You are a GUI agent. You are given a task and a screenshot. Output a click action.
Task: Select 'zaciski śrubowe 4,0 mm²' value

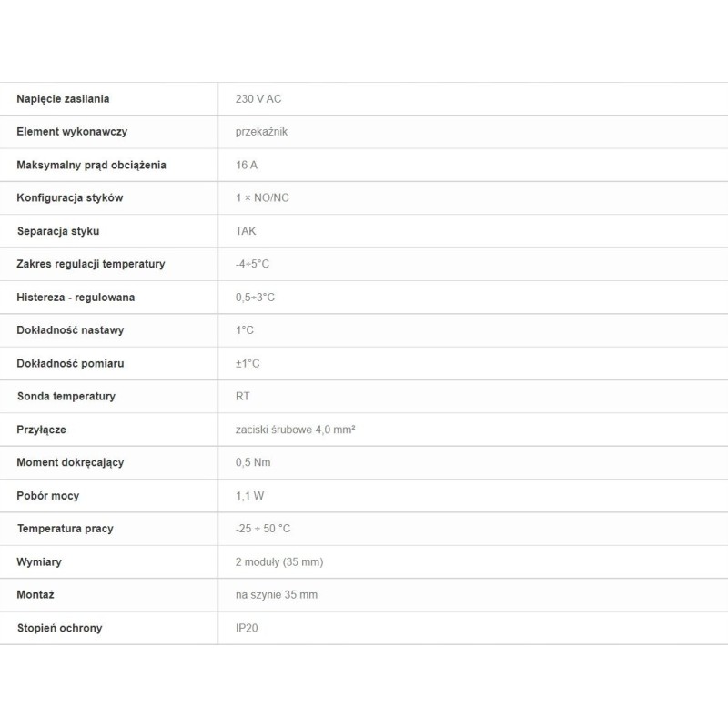point(295,430)
